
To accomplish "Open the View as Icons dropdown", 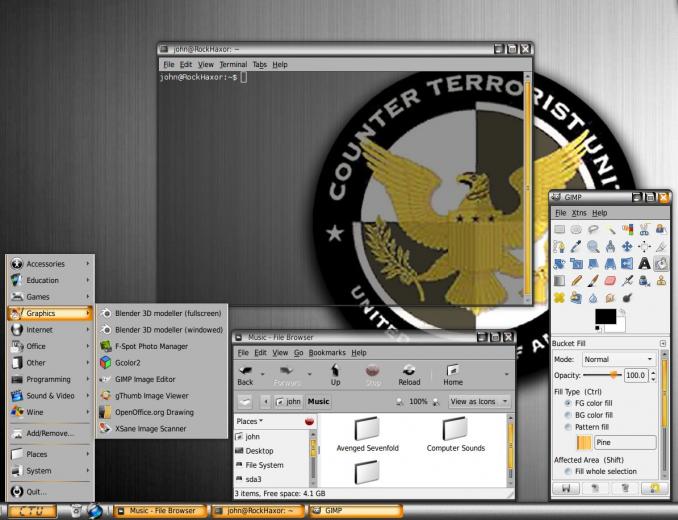I will pyautogui.click(x=479, y=402).
